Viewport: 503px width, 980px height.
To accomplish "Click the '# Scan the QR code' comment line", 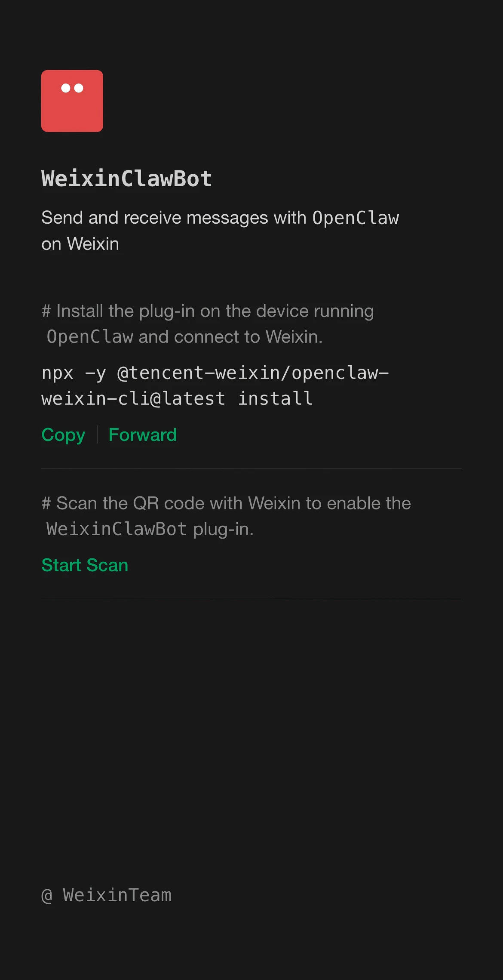I will click(x=226, y=516).
